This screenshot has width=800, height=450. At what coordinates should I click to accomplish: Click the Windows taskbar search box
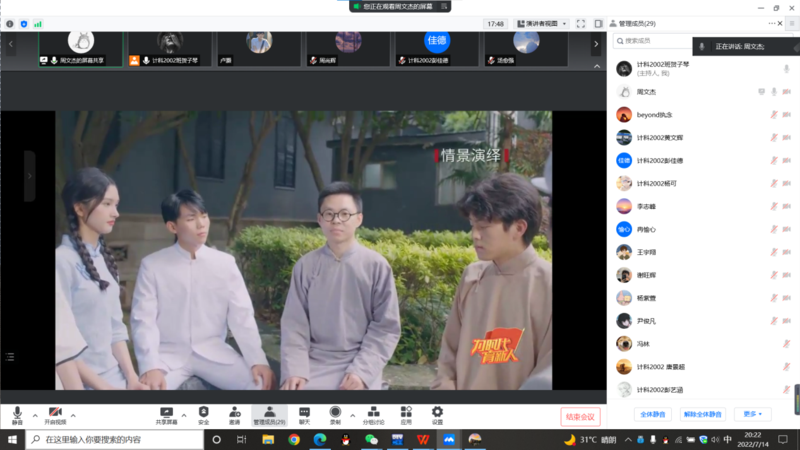click(114, 439)
